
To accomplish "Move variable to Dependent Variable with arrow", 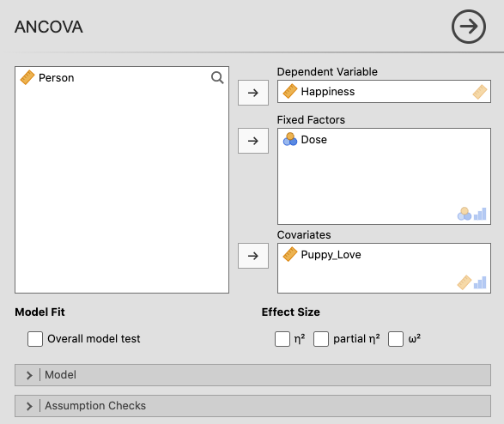I will pos(253,93).
